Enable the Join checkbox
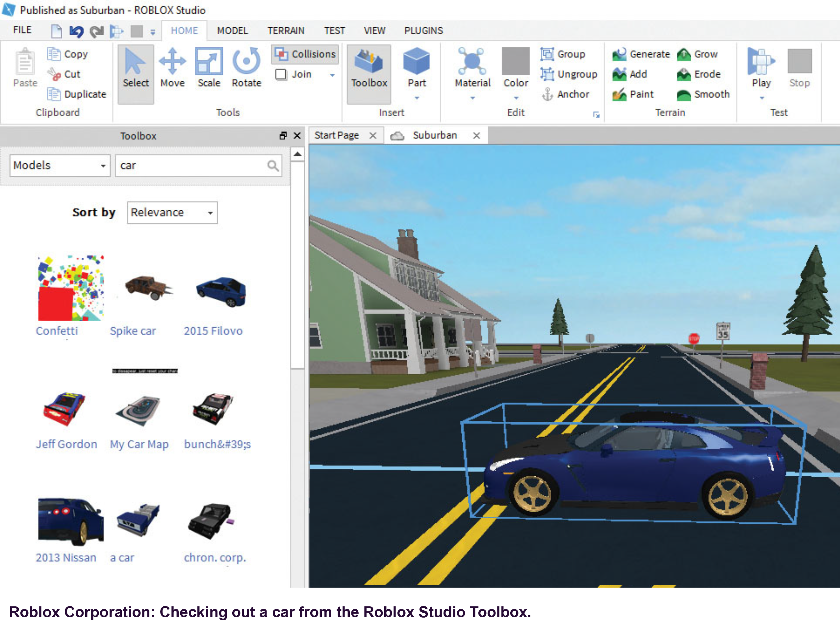The height and width of the screenshot is (637, 840). click(x=281, y=74)
